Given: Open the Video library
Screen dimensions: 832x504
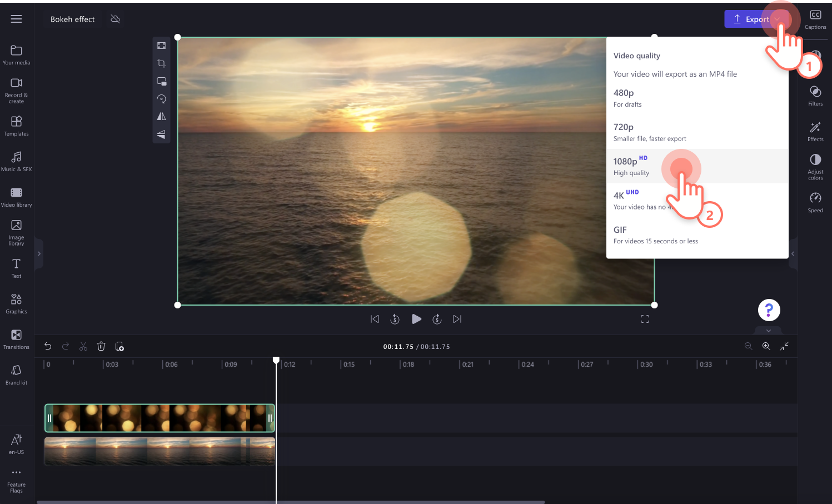Looking at the screenshot, I should pyautogui.click(x=16, y=197).
